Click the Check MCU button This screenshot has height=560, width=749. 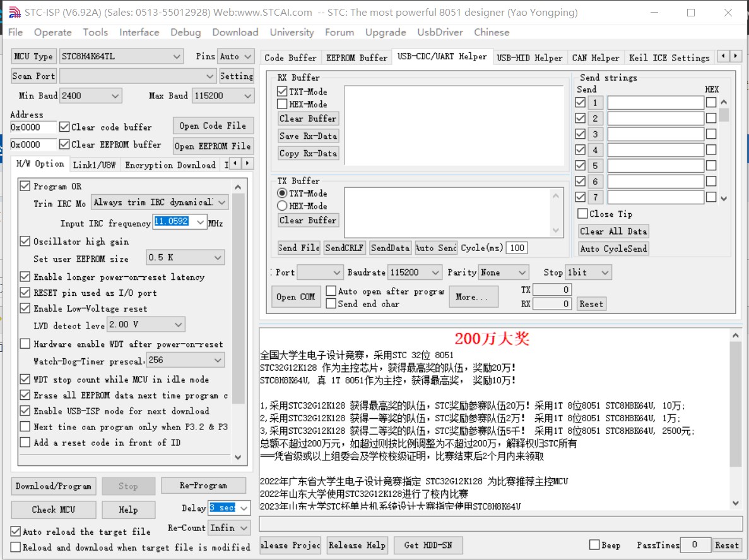(x=54, y=510)
